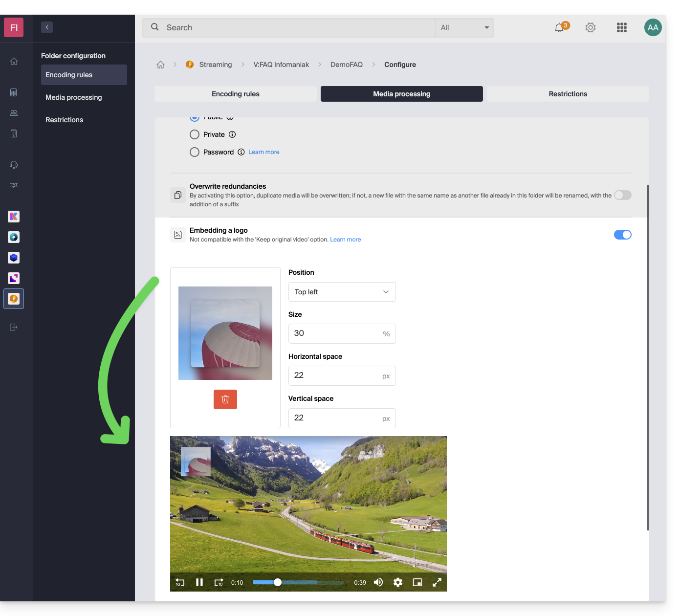The width and height of the screenshot is (680, 616).
Task: Open the apps grid launcher
Action: [x=621, y=28]
